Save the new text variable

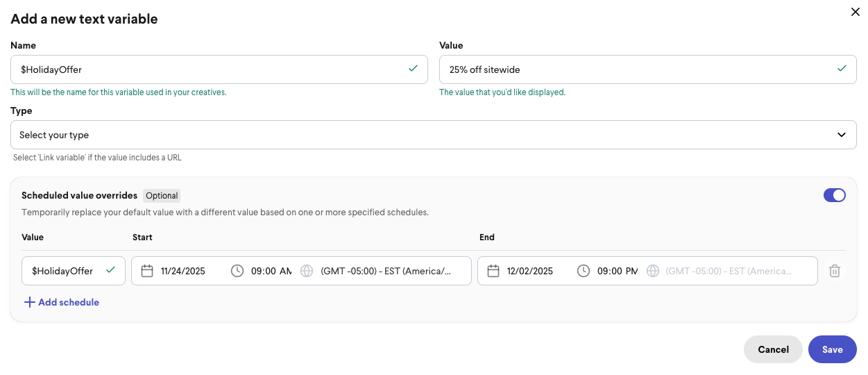pyautogui.click(x=833, y=349)
